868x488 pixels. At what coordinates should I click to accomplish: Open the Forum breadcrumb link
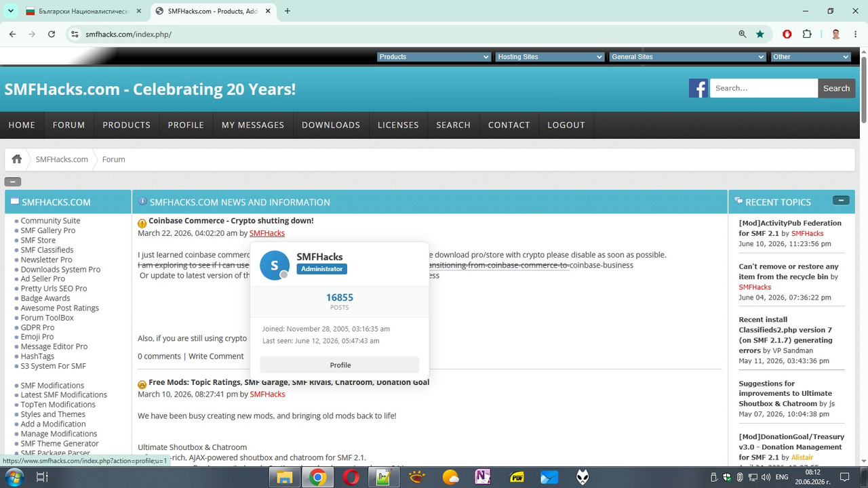pyautogui.click(x=113, y=159)
